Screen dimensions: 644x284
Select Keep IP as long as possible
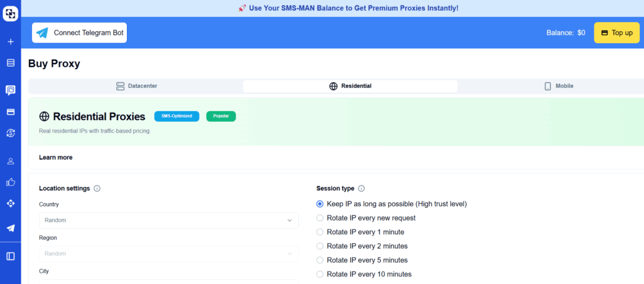point(392,204)
